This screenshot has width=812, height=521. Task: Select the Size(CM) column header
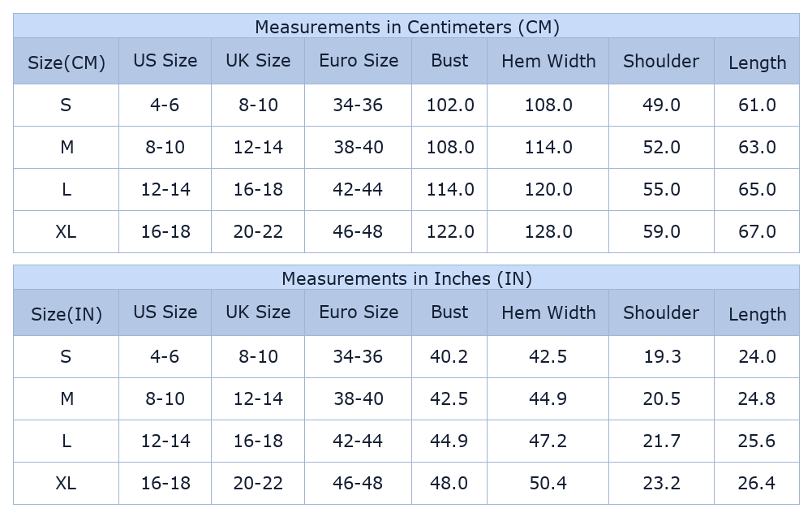tap(67, 62)
